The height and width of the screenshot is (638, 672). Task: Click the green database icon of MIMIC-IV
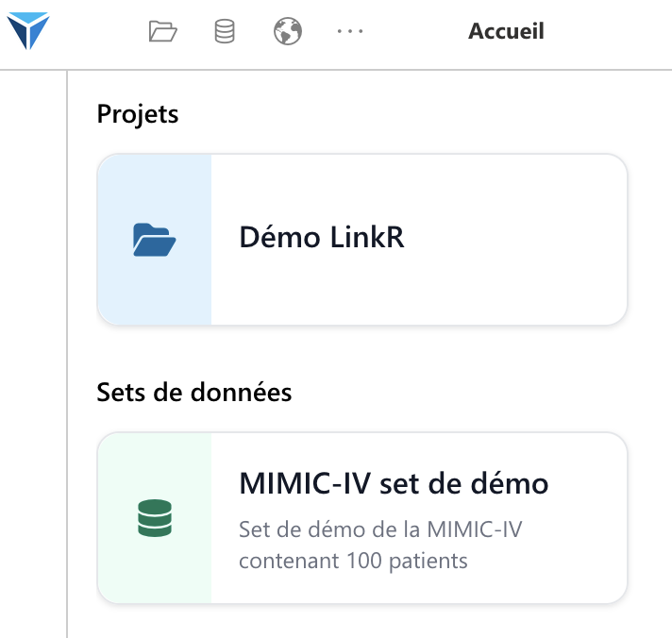coord(155,518)
